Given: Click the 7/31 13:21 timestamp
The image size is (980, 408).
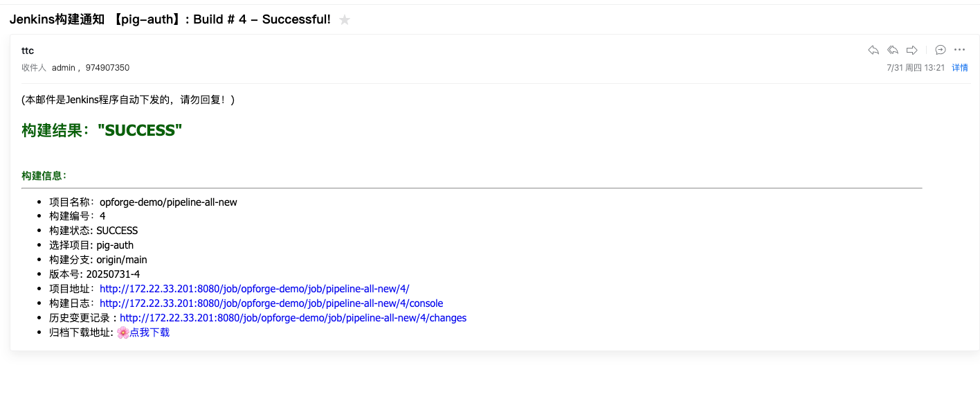Looking at the screenshot, I should tap(915, 68).
